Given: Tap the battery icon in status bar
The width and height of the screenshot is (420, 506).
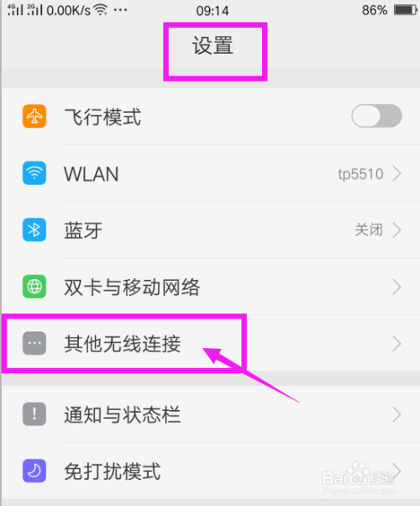Looking at the screenshot, I should 406,10.
